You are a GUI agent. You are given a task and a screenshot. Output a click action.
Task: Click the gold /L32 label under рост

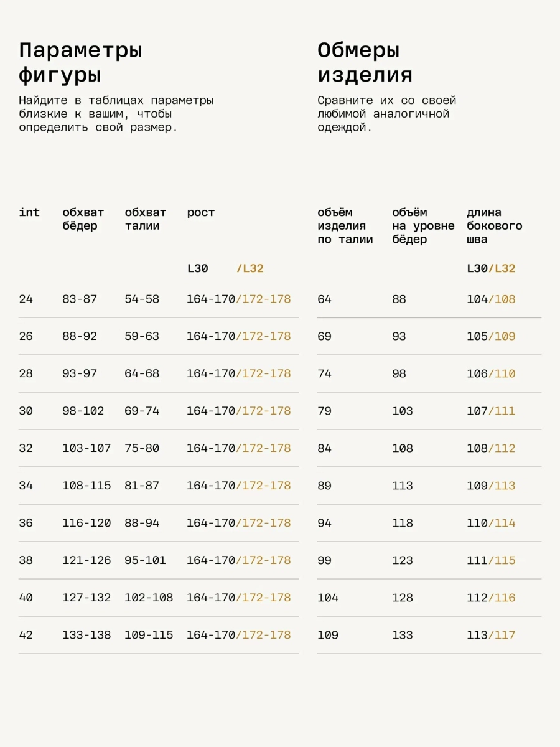pos(250,268)
